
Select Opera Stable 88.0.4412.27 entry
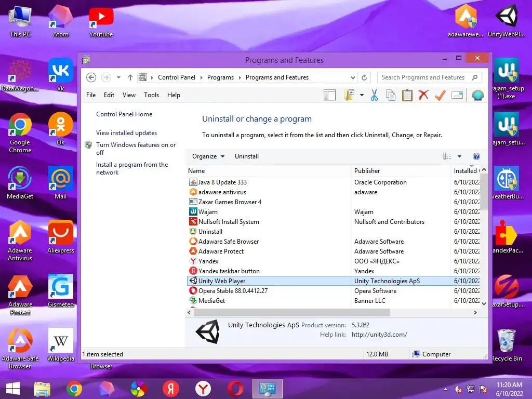point(334,291)
